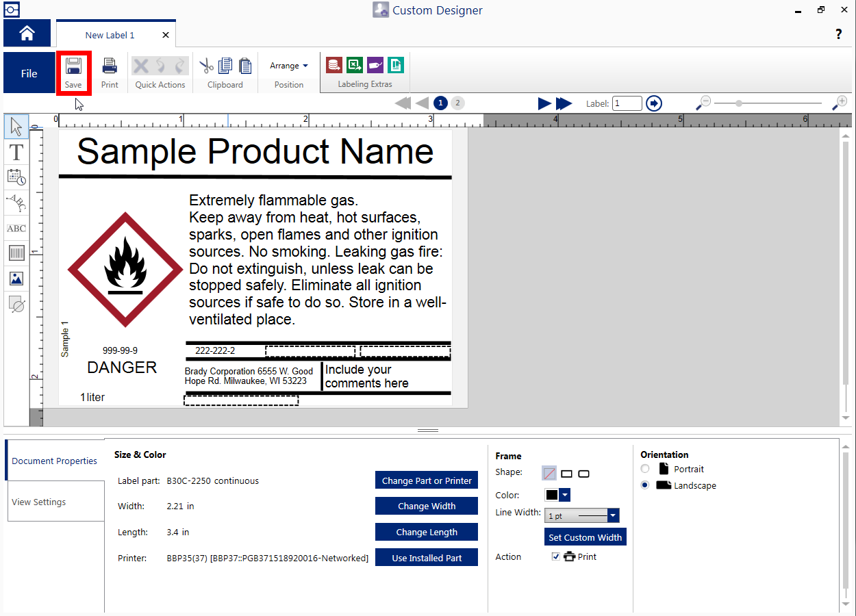Click the Home icon button
The width and height of the screenshot is (856, 616).
pos(27,34)
